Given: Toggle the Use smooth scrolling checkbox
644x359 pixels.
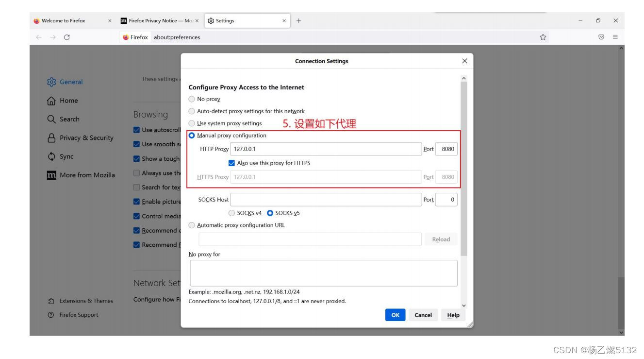Looking at the screenshot, I should pos(136,144).
